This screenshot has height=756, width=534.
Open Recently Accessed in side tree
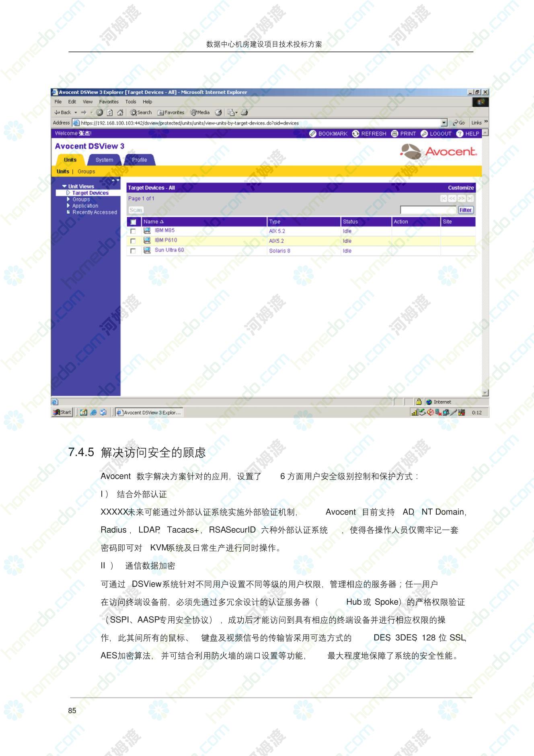(x=94, y=212)
